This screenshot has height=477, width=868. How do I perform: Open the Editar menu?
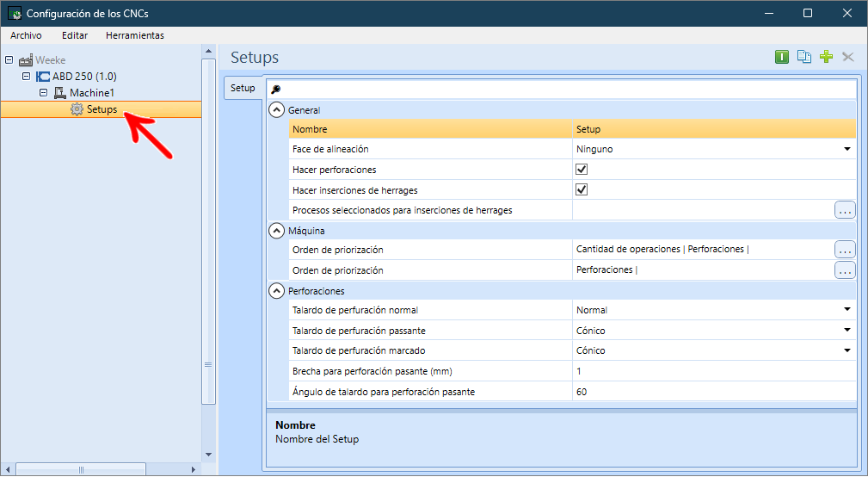point(75,35)
